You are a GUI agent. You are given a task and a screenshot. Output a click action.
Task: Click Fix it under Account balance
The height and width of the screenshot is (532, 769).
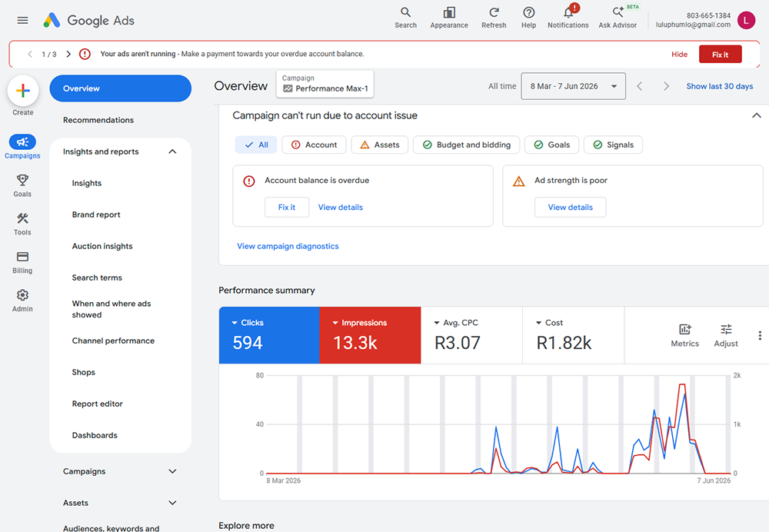[x=287, y=208]
